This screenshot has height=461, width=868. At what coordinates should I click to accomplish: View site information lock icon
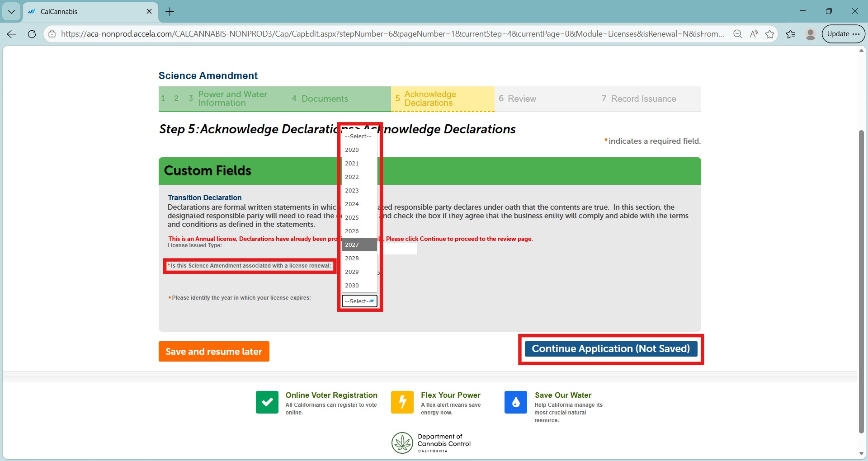[x=52, y=34]
